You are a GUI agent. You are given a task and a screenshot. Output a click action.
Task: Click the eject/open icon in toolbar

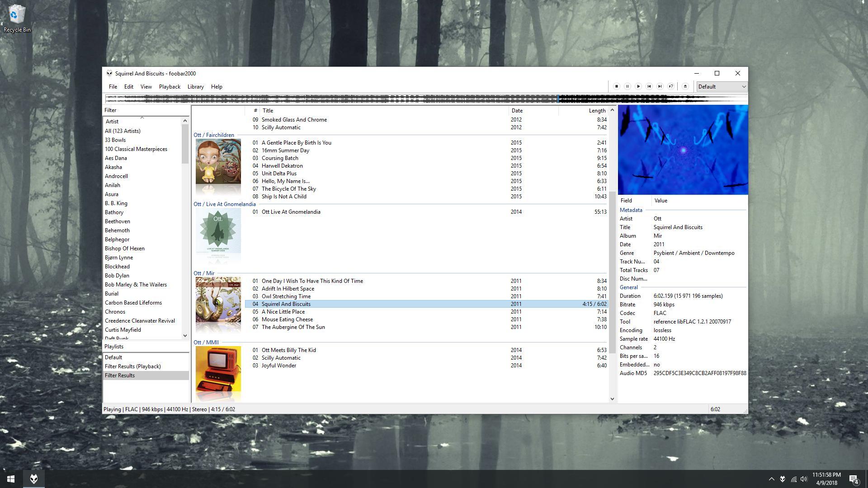point(685,86)
